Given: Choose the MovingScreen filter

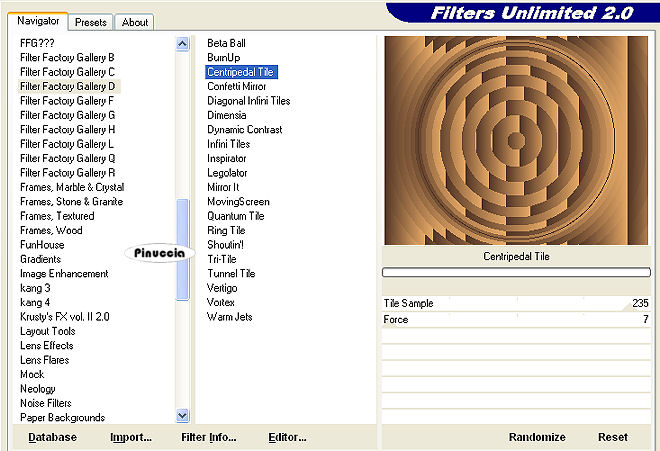Looking at the screenshot, I should [238, 202].
